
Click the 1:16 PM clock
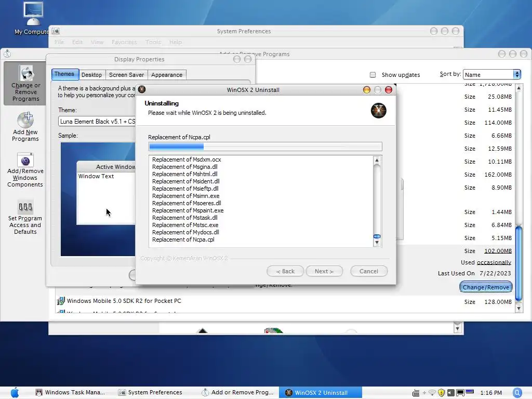pos(491,393)
